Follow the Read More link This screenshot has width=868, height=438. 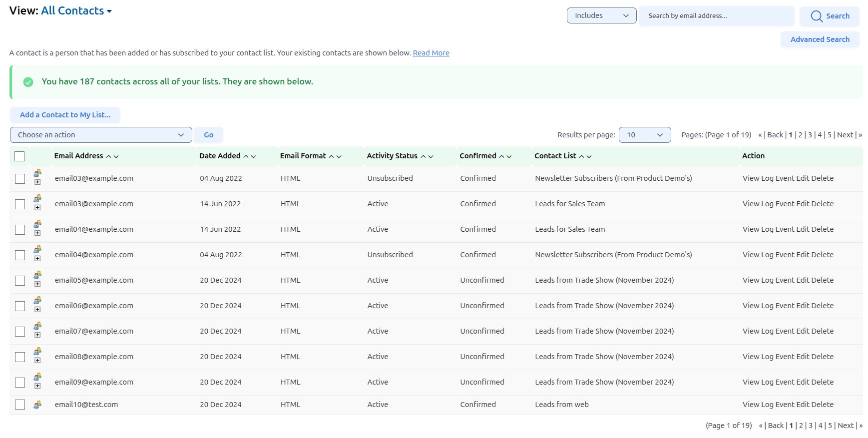[431, 53]
